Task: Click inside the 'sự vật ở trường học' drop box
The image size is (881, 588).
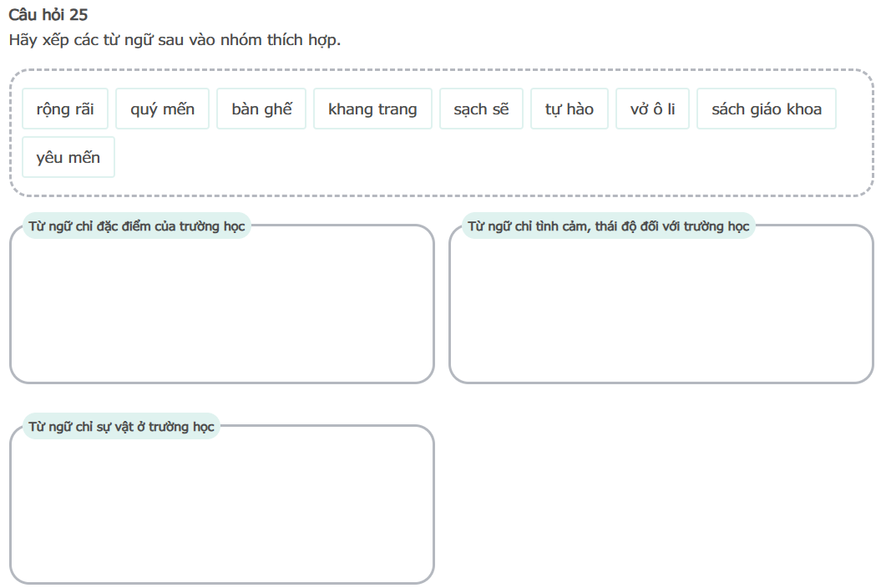Action: [x=222, y=511]
